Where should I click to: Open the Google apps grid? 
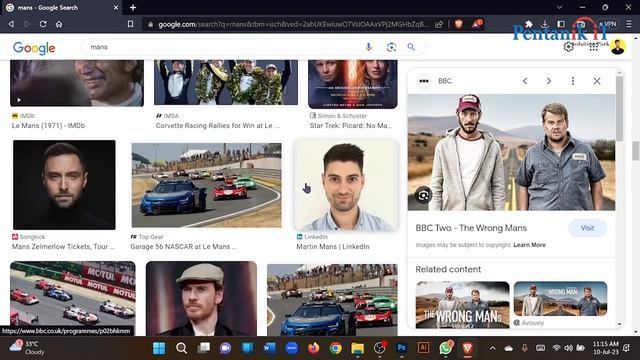tap(593, 47)
